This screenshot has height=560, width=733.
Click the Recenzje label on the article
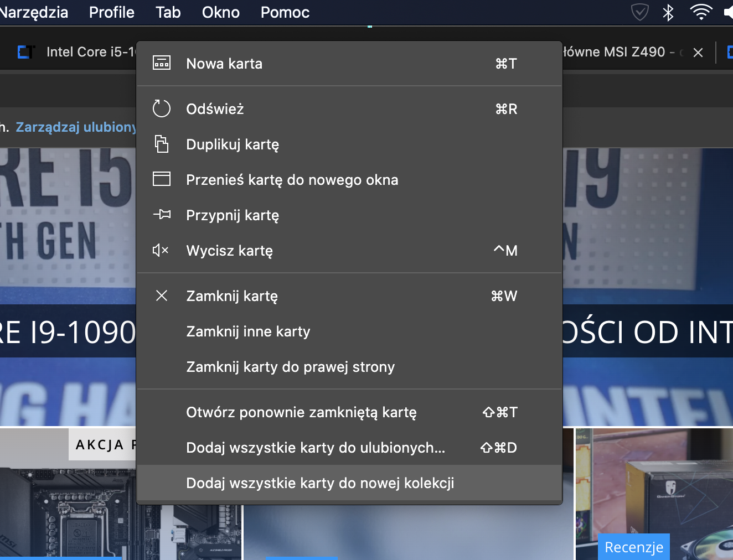[634, 547]
